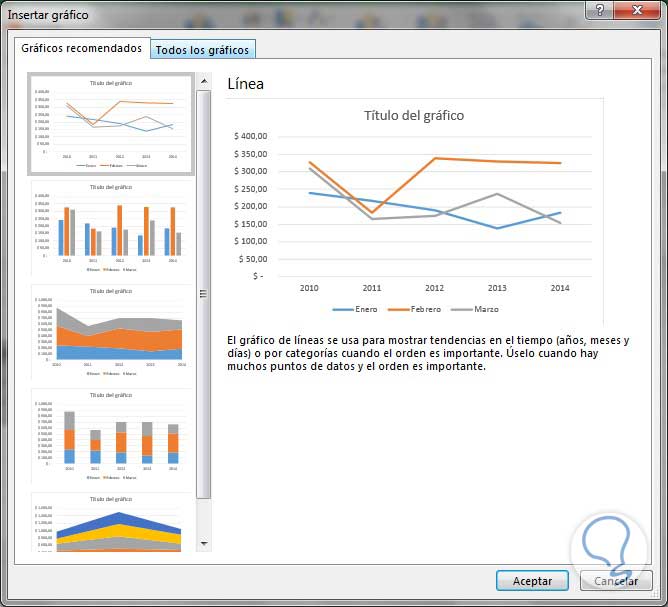Image resolution: width=668 pixels, height=607 pixels.
Task: Pick the stacked area chart thumbnail
Action: coord(111,332)
